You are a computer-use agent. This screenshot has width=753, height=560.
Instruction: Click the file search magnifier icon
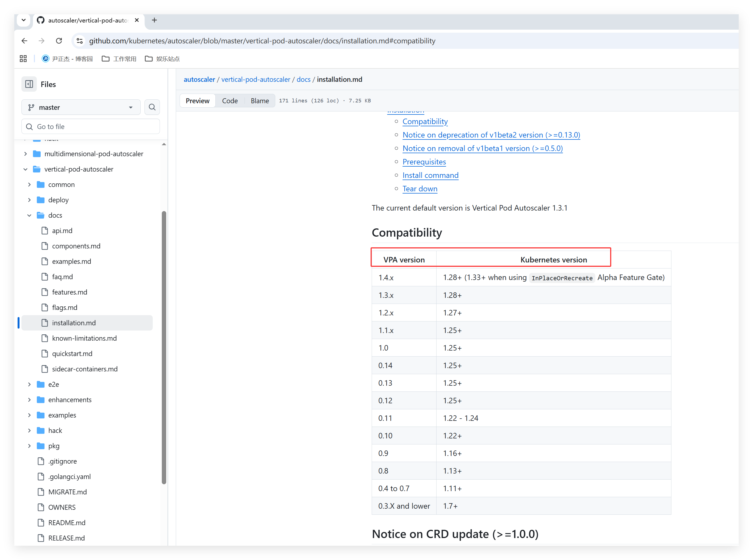click(x=152, y=107)
